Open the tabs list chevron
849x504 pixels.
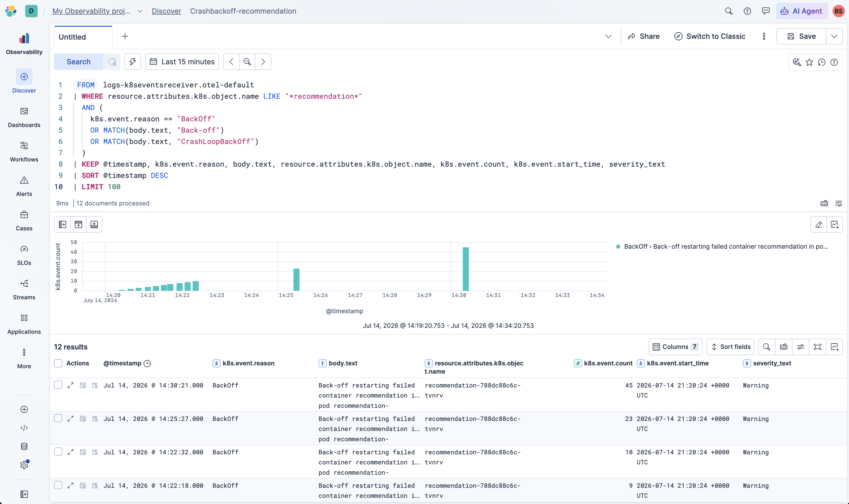[x=608, y=36]
